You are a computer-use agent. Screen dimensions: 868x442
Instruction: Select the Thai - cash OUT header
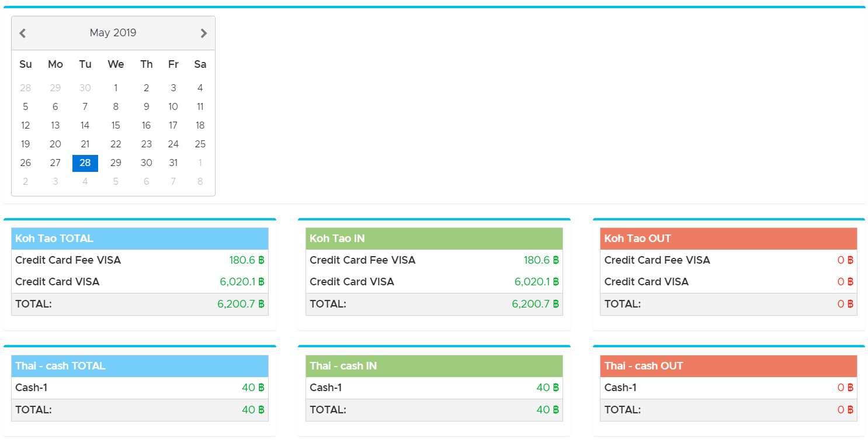coord(728,366)
